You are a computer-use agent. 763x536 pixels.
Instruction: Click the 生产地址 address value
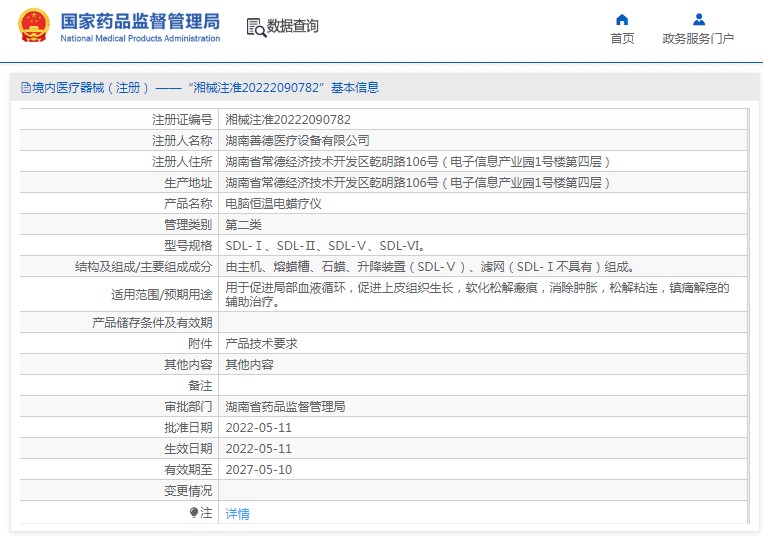(x=418, y=182)
